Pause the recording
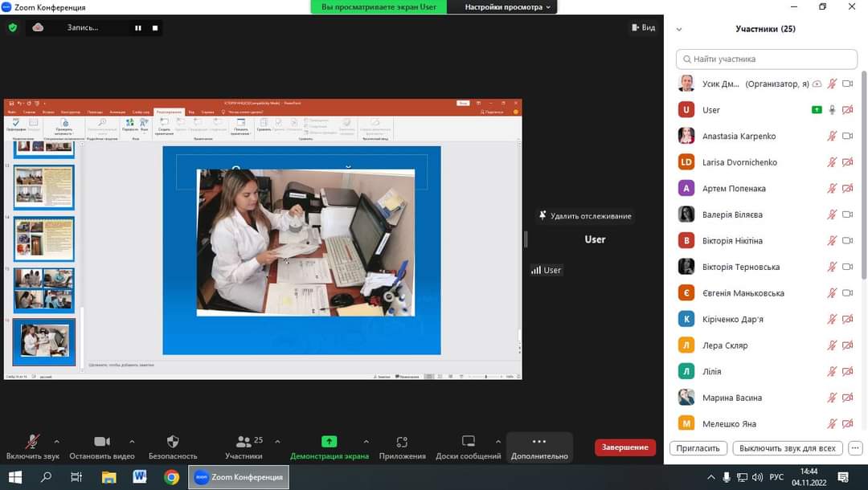868x490 pixels. [138, 28]
